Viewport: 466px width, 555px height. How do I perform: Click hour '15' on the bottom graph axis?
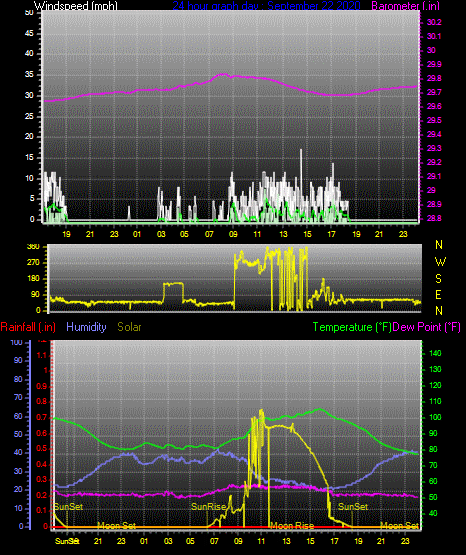[310, 541]
